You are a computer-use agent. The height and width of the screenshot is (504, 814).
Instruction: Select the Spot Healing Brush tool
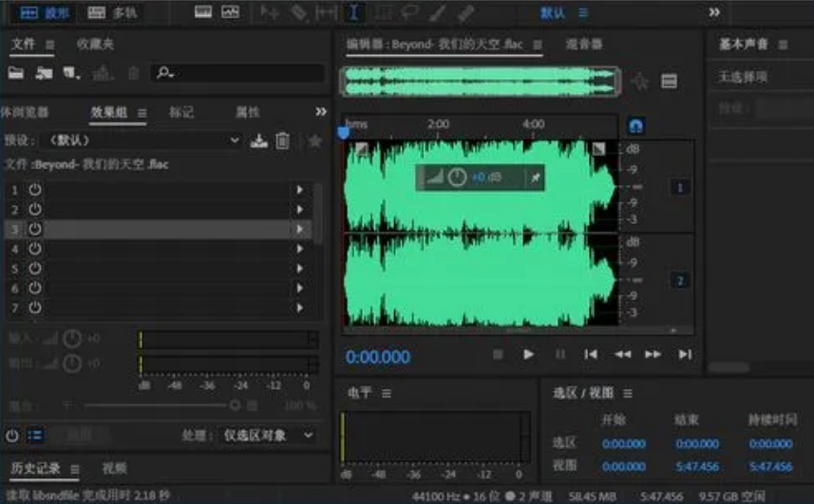point(465,12)
